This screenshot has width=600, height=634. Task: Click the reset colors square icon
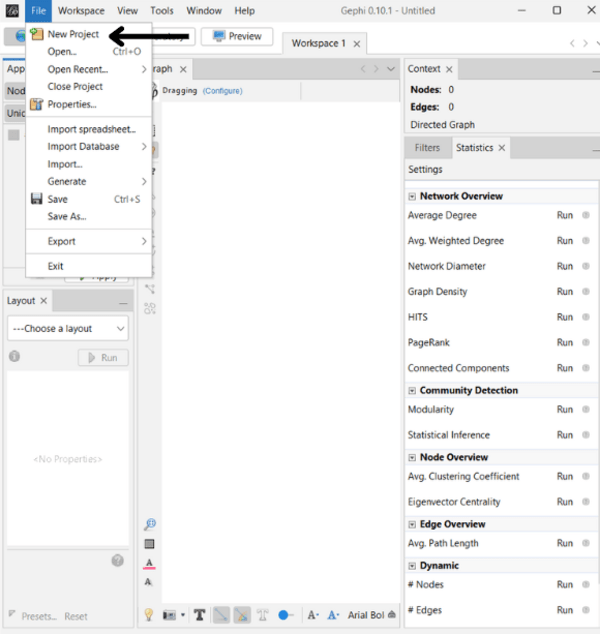point(150,544)
